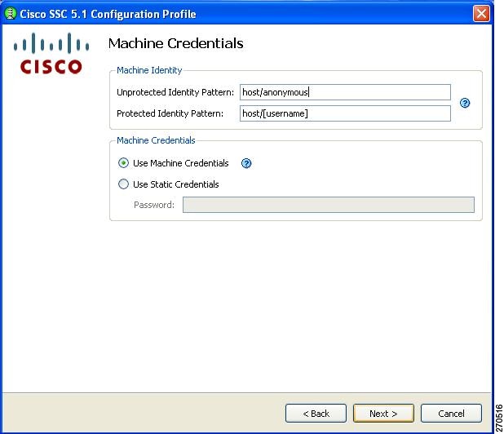Click the Protected Identity Pattern label
The height and width of the screenshot is (434, 504).
tap(170, 113)
